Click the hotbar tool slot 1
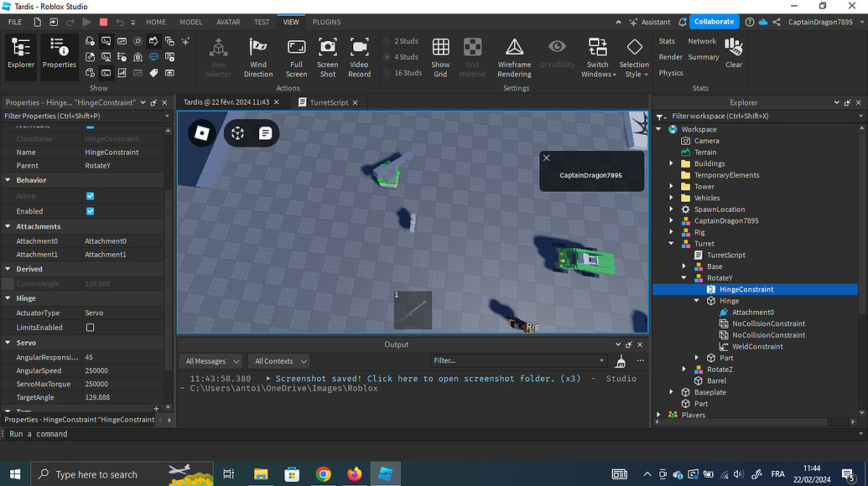The width and height of the screenshot is (868, 486). [x=413, y=310]
